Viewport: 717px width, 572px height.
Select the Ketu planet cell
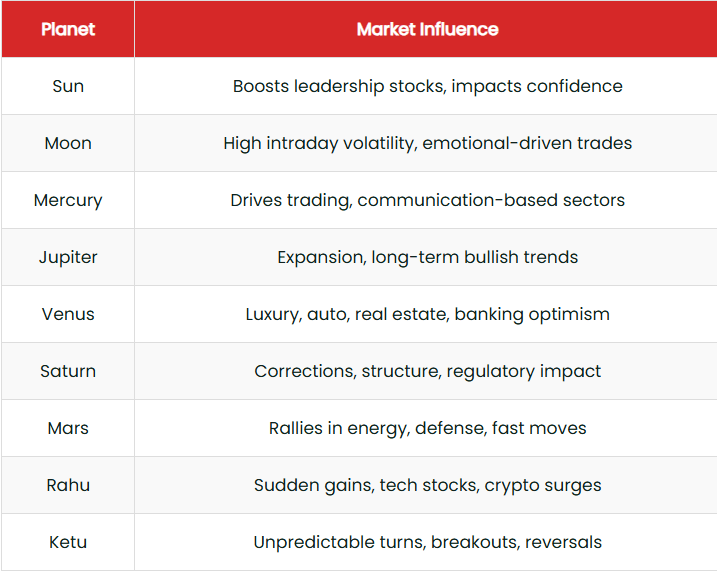pyautogui.click(x=68, y=542)
